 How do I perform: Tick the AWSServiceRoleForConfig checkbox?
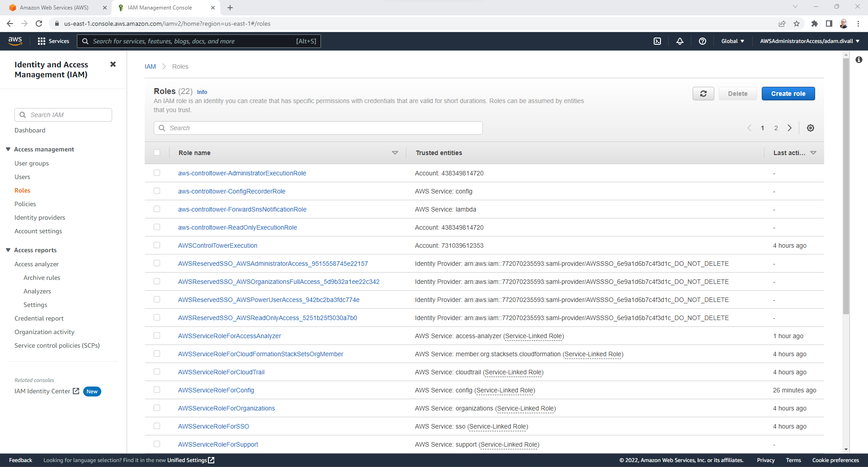click(x=157, y=390)
